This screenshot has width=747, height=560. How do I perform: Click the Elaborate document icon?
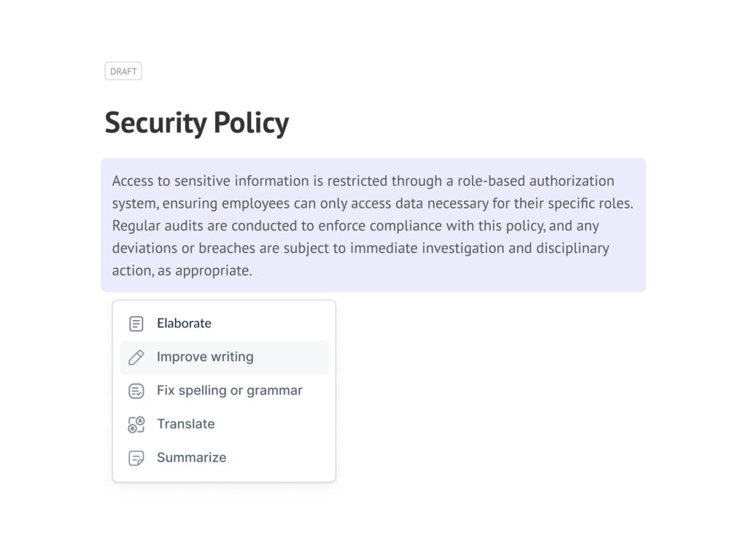136,324
